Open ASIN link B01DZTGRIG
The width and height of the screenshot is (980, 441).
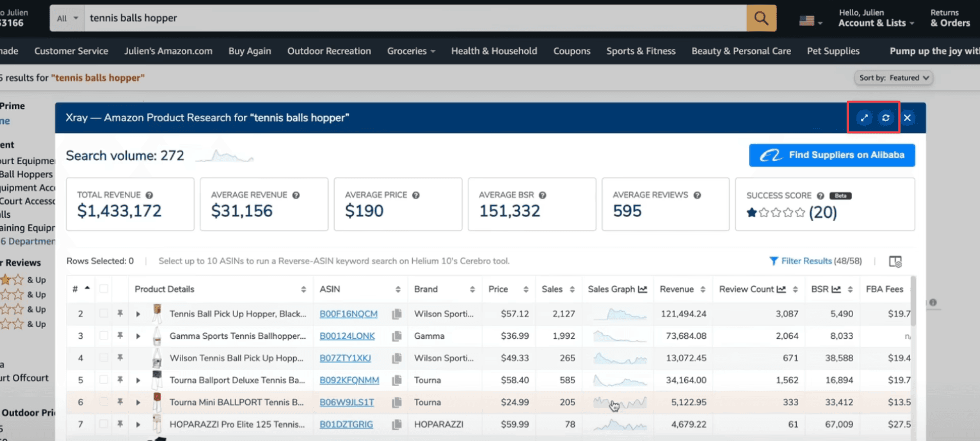click(x=346, y=424)
